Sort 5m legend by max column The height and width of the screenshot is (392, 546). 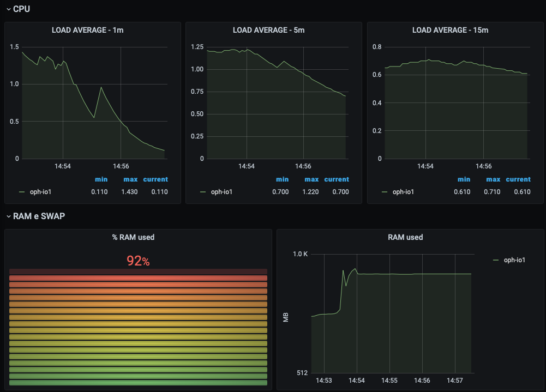click(311, 179)
